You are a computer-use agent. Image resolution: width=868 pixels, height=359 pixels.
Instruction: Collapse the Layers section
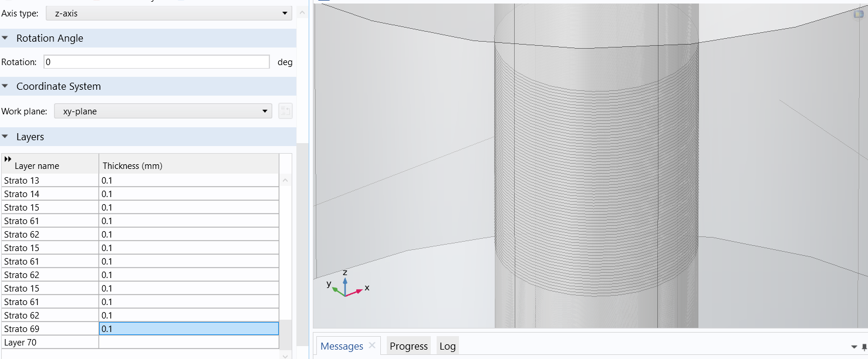click(x=5, y=137)
